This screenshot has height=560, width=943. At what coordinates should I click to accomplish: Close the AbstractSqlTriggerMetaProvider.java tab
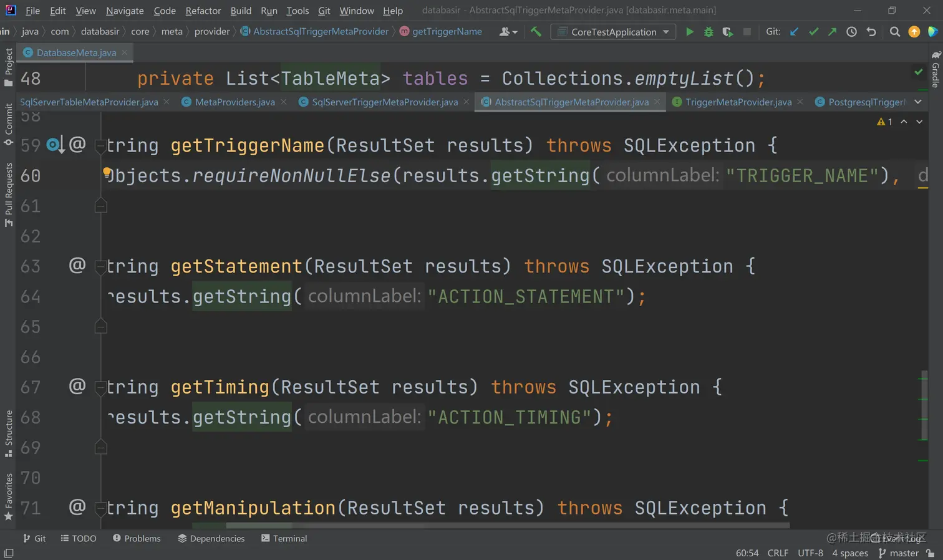click(657, 102)
